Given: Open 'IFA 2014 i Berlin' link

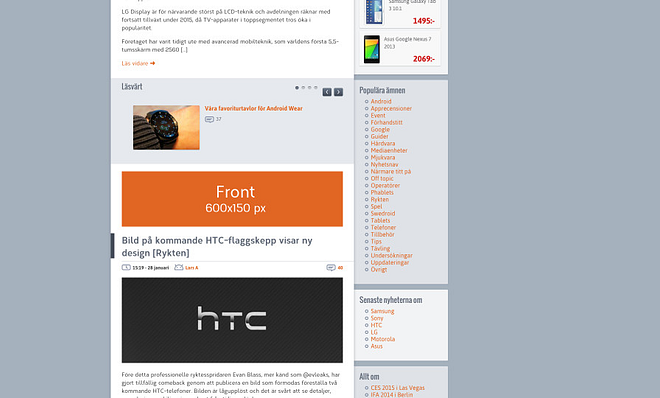Looking at the screenshot, I should tap(391, 395).
